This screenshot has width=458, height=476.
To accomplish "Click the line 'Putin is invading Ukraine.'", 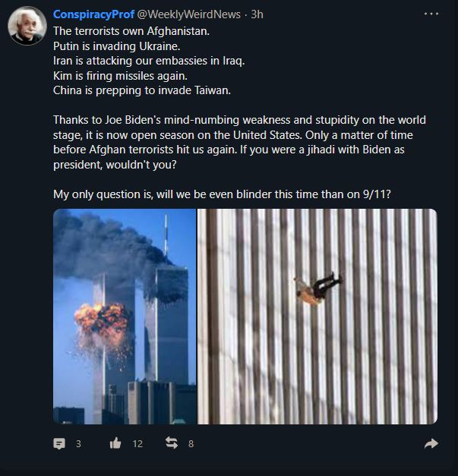I will pos(117,46).
